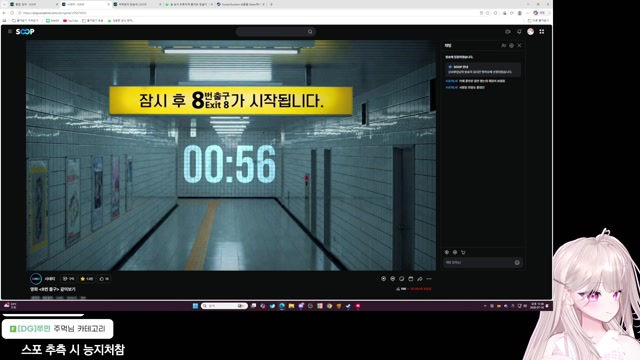This screenshot has width=640, height=360.
Task: Show hidden system tray icons chevron
Action: point(485,306)
